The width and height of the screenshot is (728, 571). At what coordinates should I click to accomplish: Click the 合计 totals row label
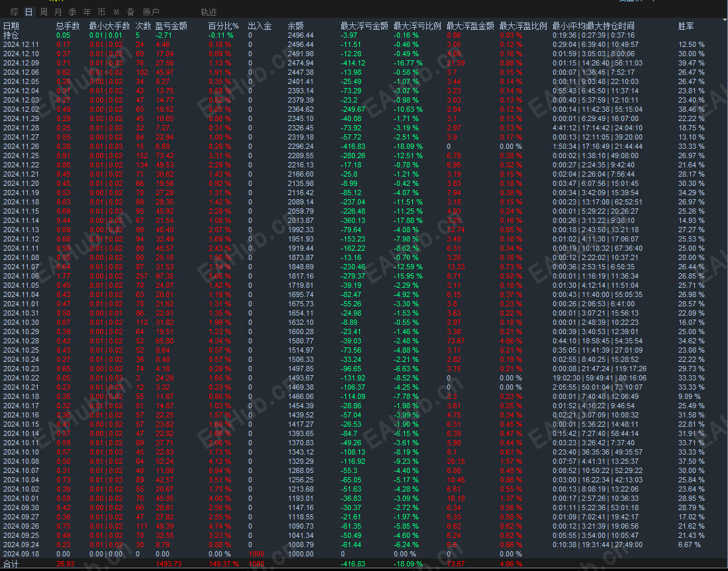coord(11,564)
